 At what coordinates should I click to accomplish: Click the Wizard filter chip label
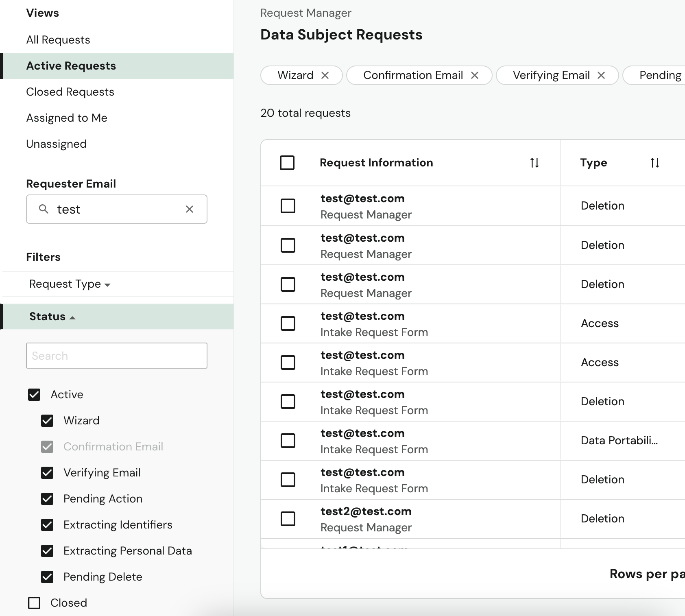(295, 75)
